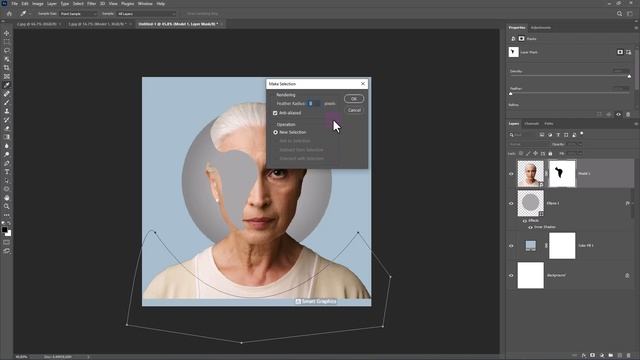Open the blend mode dropdown in Layers
The width and height of the screenshot is (640, 360).
[x=529, y=144]
